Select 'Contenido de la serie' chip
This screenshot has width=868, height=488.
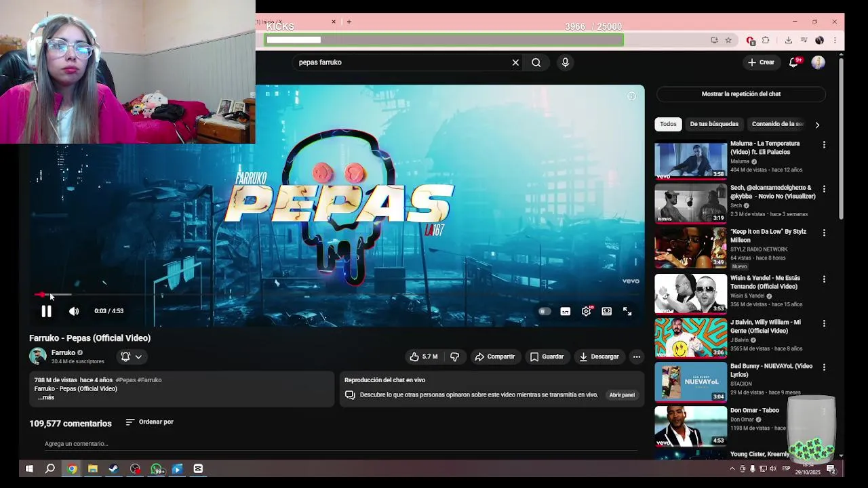(777, 124)
